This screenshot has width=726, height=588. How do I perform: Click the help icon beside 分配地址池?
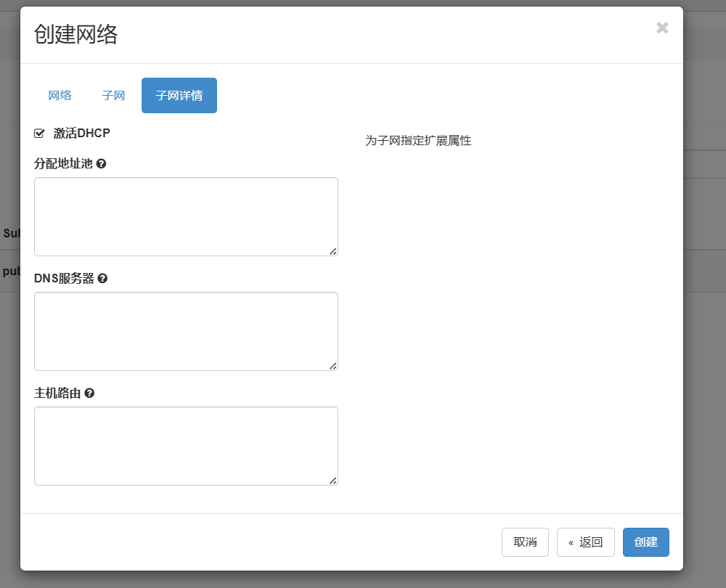tap(102, 163)
